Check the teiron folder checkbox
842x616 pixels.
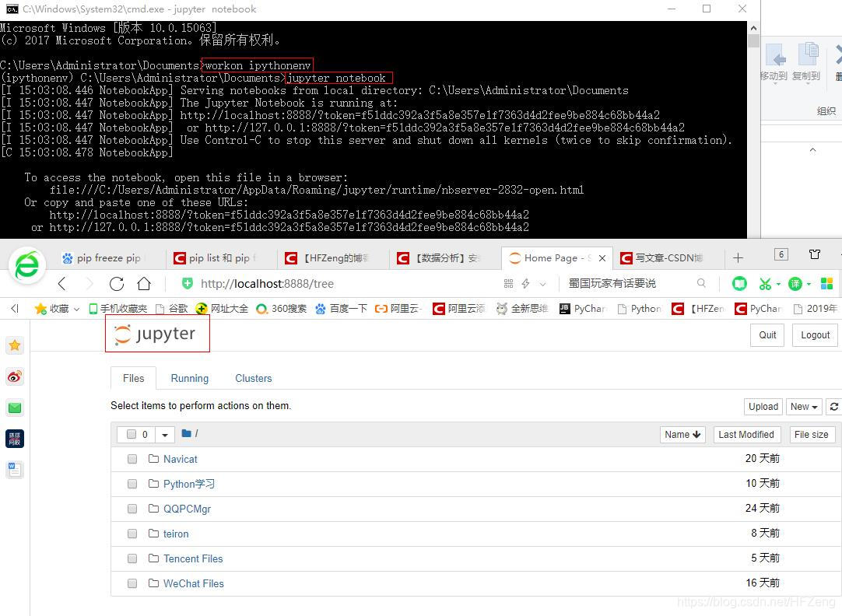[x=132, y=534]
